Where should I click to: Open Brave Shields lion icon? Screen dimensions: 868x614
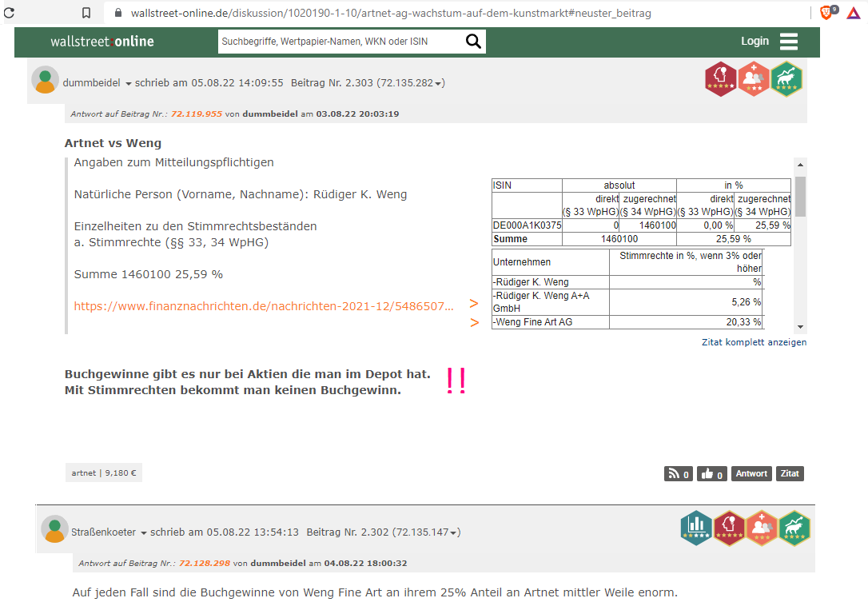click(x=827, y=12)
